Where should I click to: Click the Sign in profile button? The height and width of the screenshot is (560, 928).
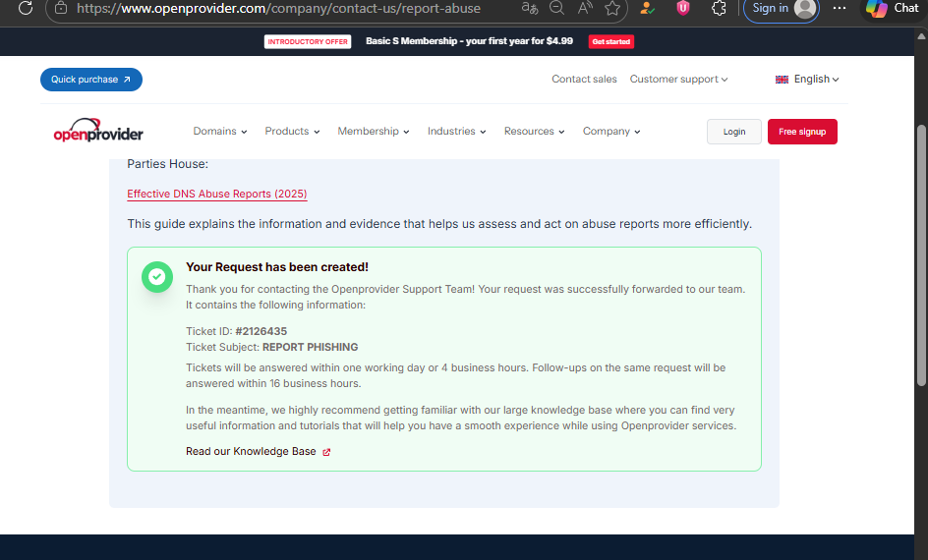click(x=782, y=8)
